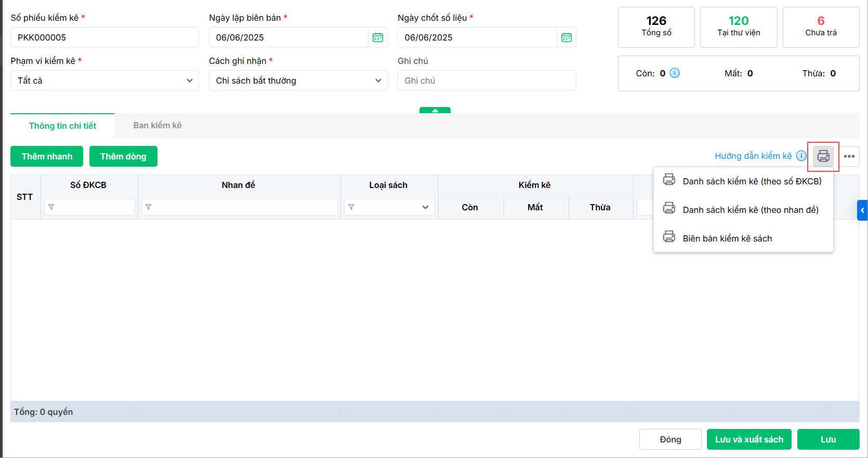Select Biên bản kiểm kê sách print option
Screen dimensions: 868x458
tap(727, 238)
